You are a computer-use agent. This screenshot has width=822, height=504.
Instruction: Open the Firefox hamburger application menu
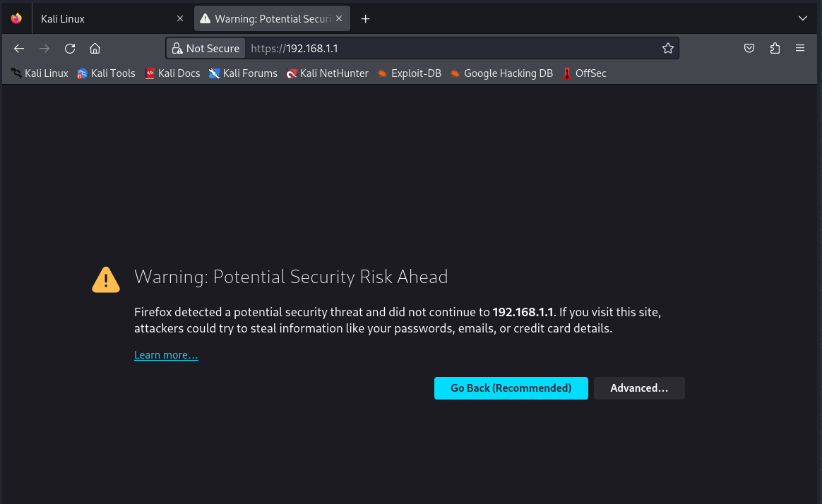click(800, 49)
